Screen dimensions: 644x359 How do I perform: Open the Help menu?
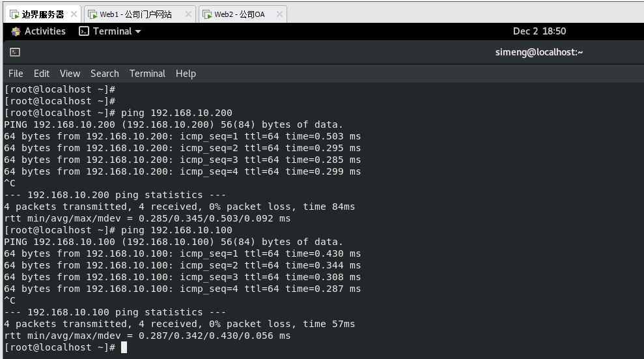[x=186, y=74]
